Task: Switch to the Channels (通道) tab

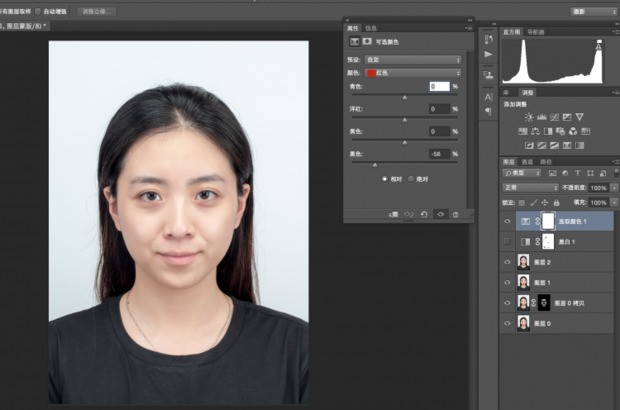Action: [x=528, y=161]
